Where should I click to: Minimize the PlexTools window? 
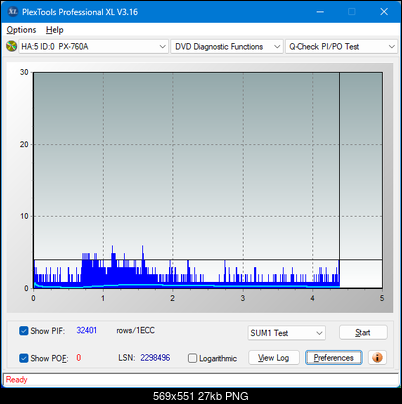click(320, 12)
